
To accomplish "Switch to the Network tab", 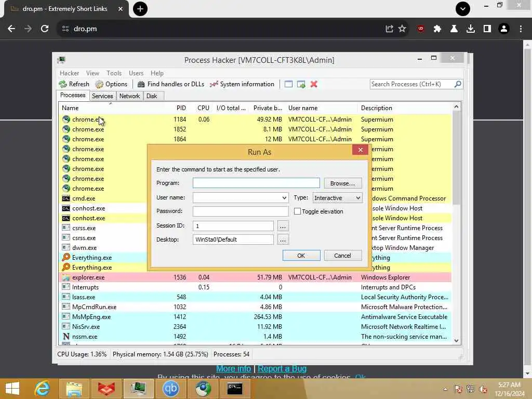I will (129, 96).
